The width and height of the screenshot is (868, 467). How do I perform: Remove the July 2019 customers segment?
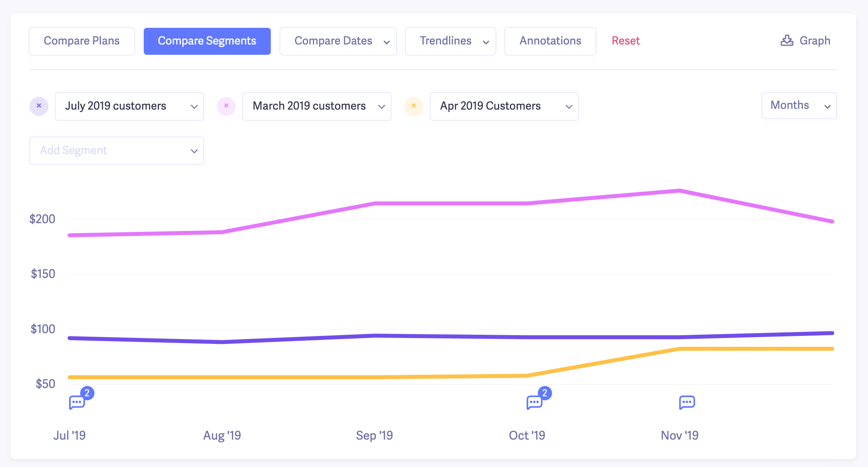coord(39,106)
